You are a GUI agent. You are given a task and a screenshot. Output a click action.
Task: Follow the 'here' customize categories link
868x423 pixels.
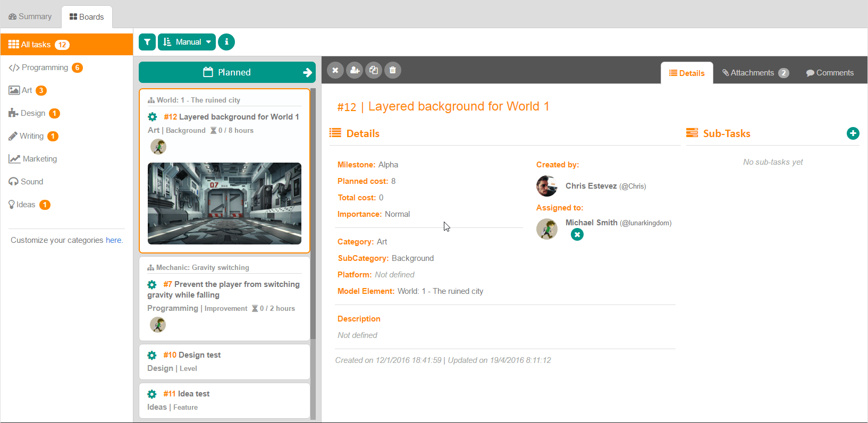click(x=113, y=240)
